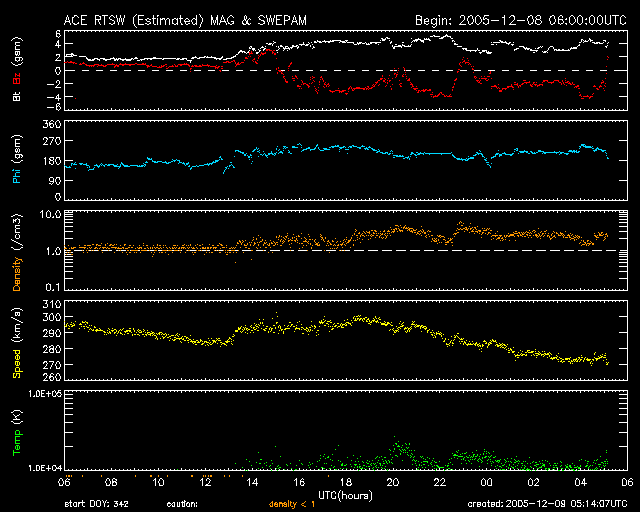Click the '12' hour label on time axis
The image size is (640, 512).
pyautogui.click(x=205, y=483)
